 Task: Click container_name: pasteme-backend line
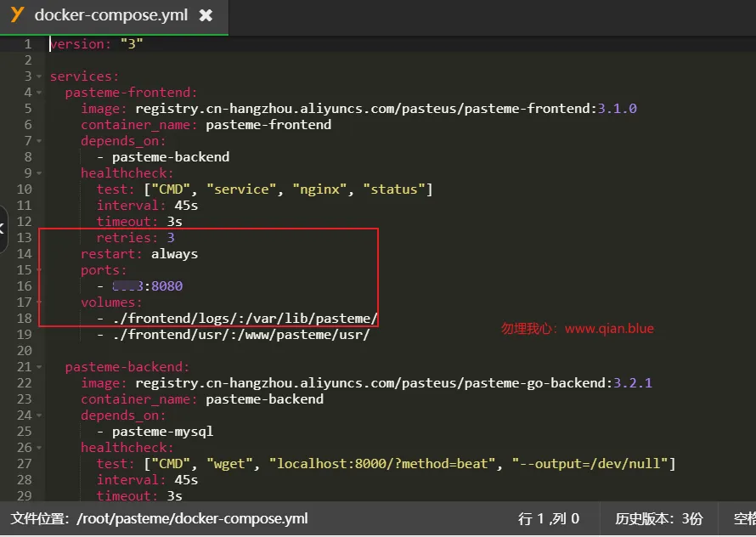(x=202, y=399)
